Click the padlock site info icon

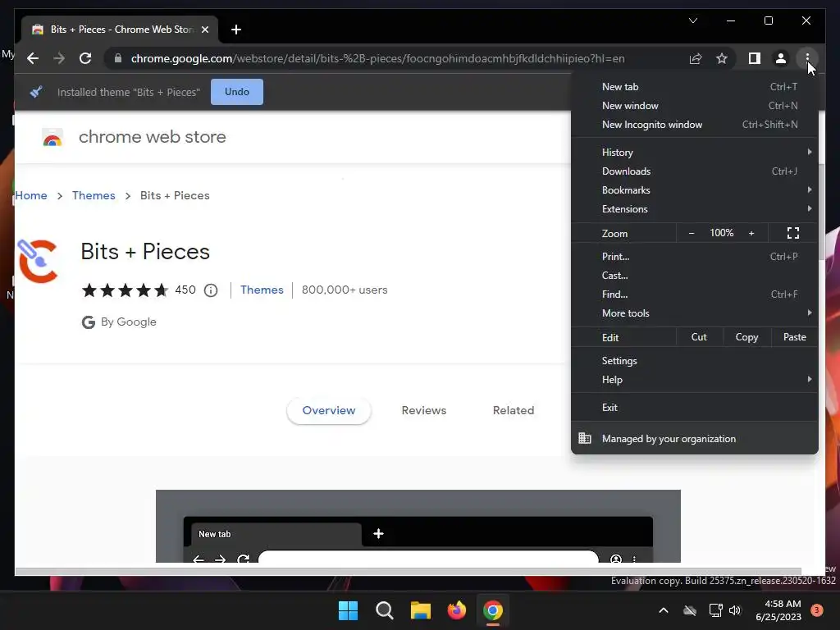click(118, 58)
